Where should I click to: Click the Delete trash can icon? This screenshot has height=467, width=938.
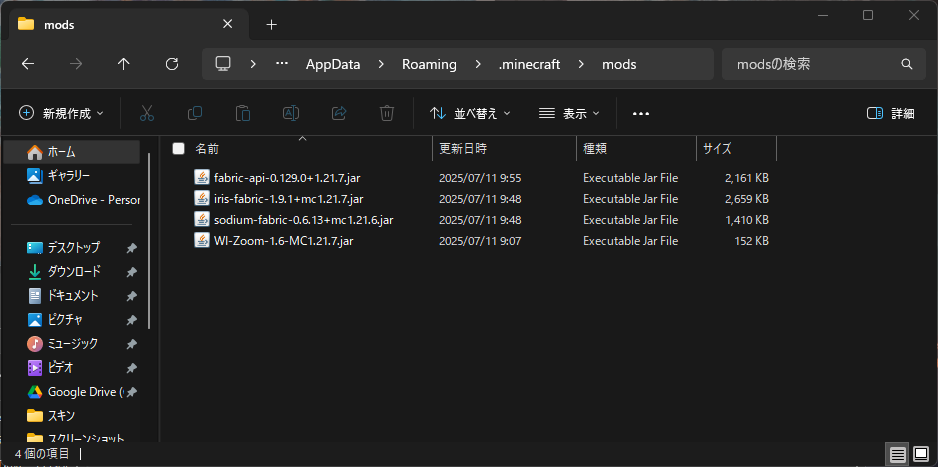387,113
